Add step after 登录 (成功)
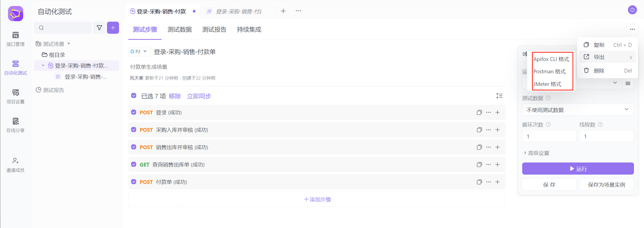Image resolution: width=644 pixels, height=228 pixels. [498, 112]
